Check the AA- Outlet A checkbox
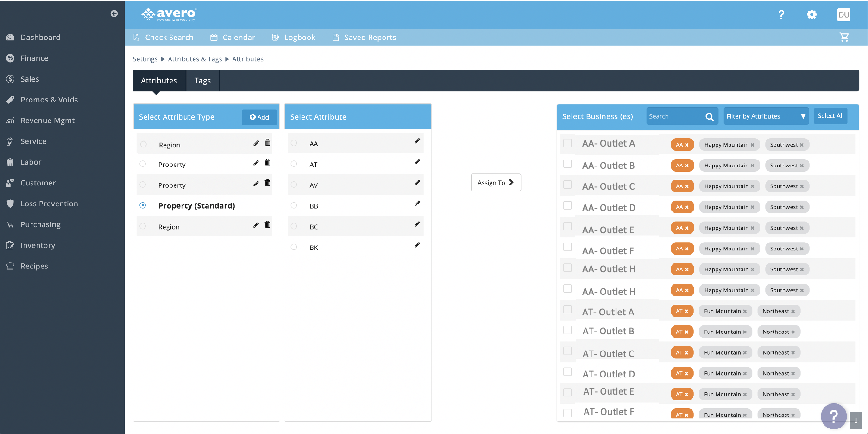Screen dimensions: 868x434 coord(567,143)
